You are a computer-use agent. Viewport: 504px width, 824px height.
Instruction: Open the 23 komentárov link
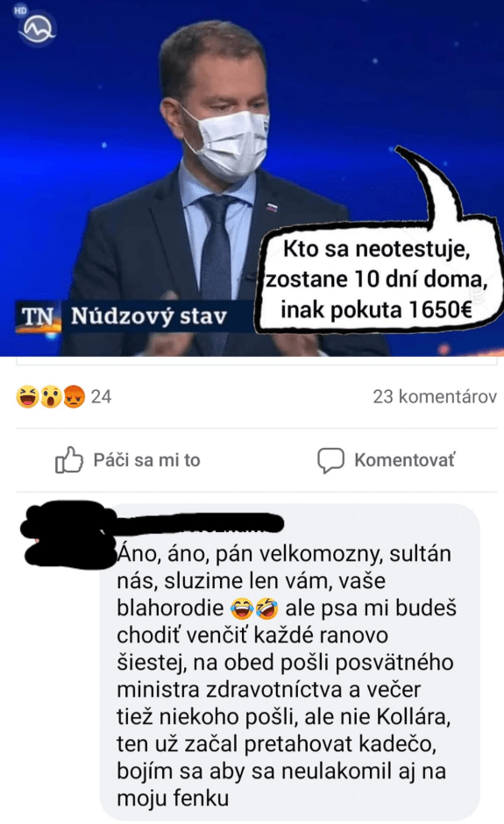tap(435, 397)
